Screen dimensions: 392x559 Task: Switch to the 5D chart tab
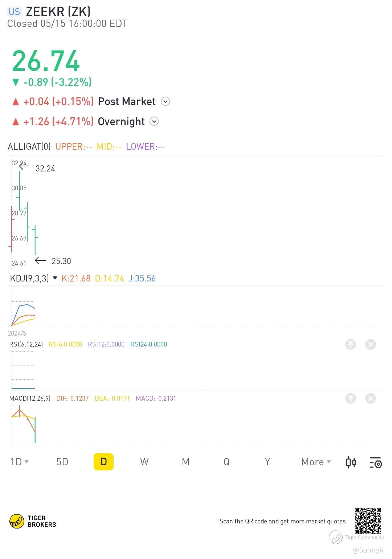pyautogui.click(x=62, y=462)
